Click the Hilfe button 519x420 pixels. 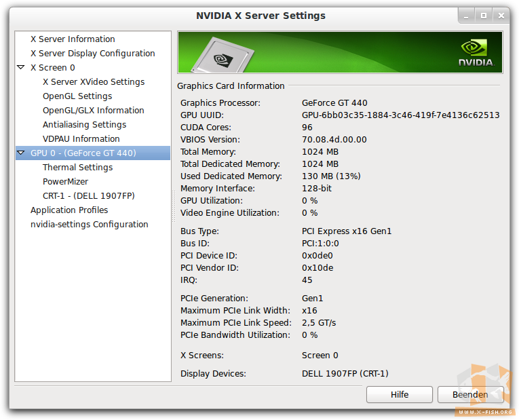[400, 394]
